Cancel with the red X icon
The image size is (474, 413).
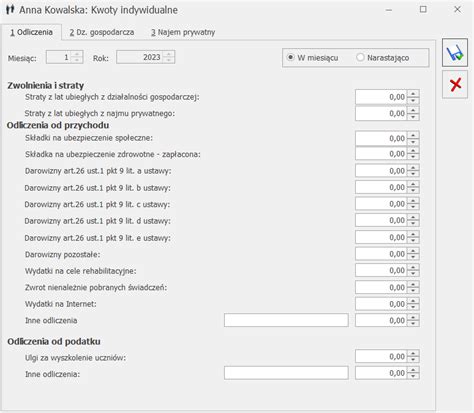(455, 85)
